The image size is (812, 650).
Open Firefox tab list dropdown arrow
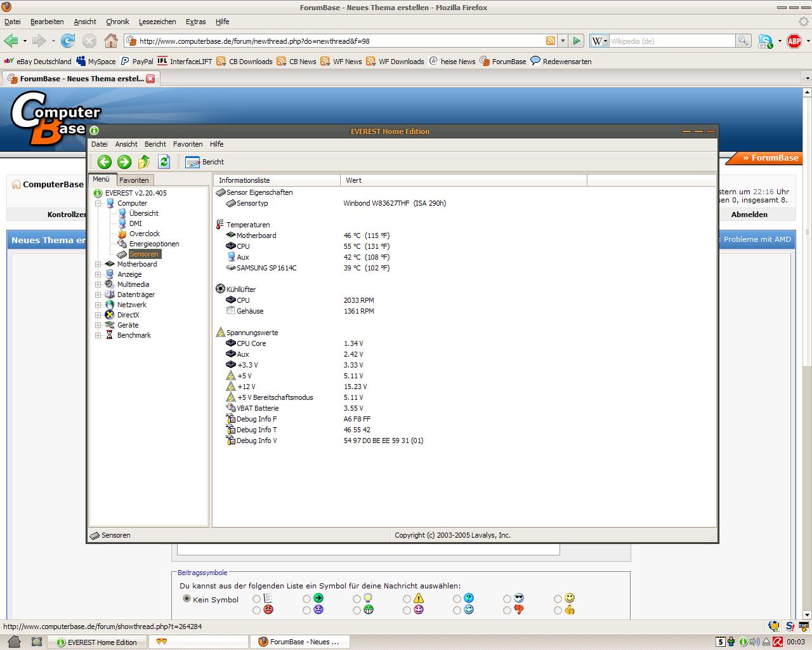click(x=807, y=79)
